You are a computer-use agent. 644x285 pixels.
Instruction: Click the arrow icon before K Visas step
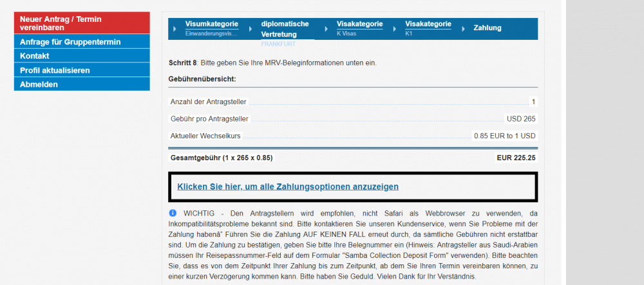pos(328,28)
